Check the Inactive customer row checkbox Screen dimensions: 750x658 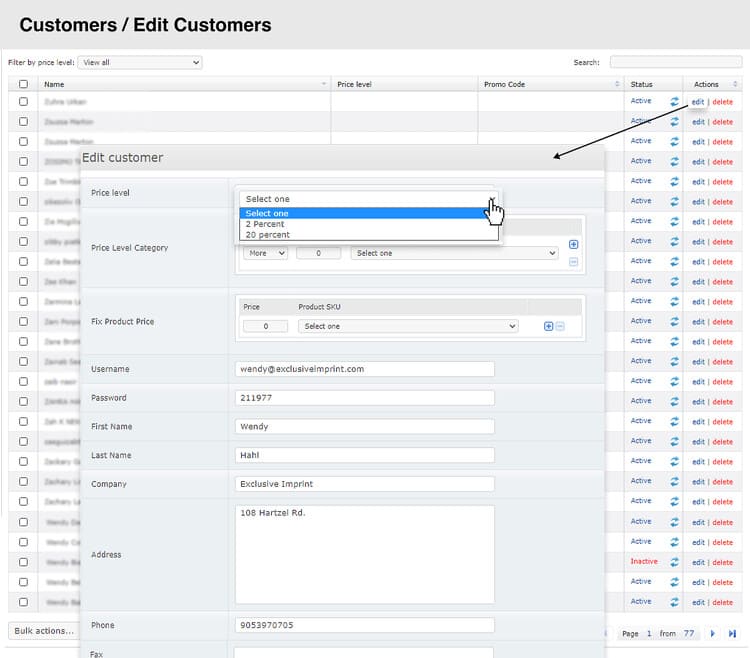(23, 562)
